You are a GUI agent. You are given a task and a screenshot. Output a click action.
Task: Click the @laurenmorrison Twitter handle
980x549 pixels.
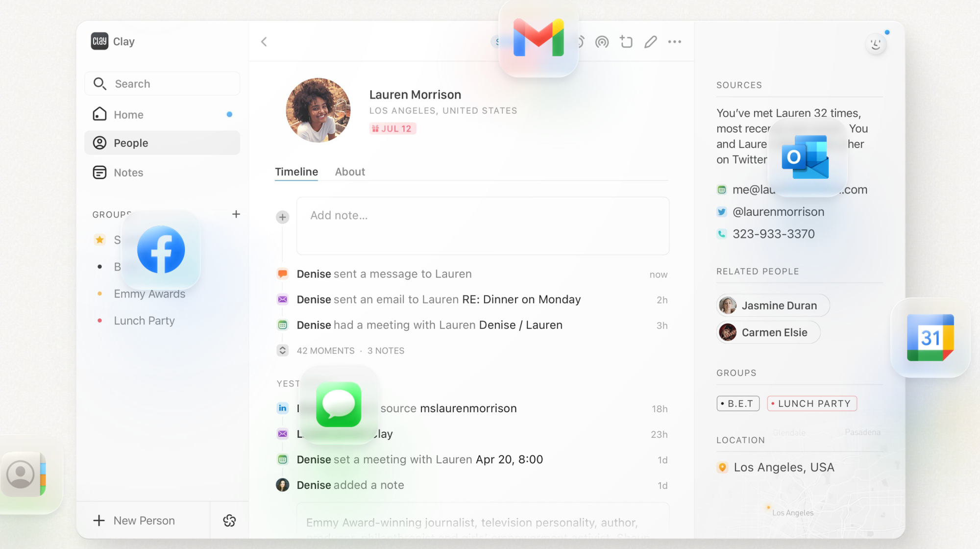[778, 212]
